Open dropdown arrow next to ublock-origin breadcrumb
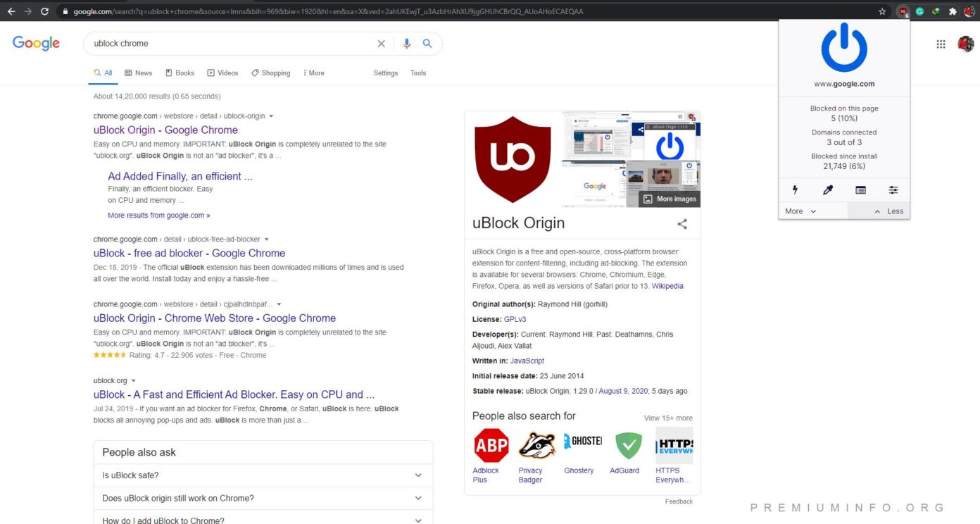Viewport: 980px width, 524px height. tap(271, 116)
